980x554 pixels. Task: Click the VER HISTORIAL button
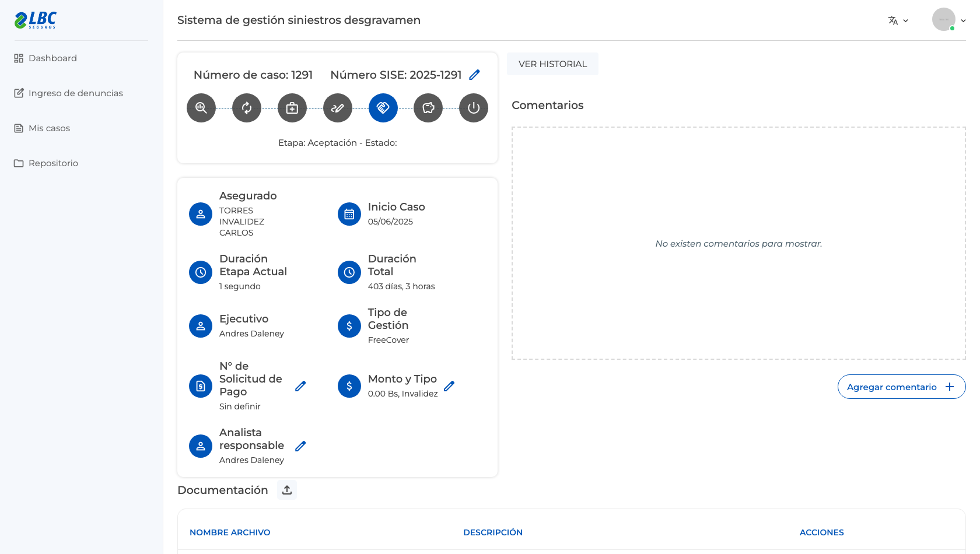[x=552, y=64]
